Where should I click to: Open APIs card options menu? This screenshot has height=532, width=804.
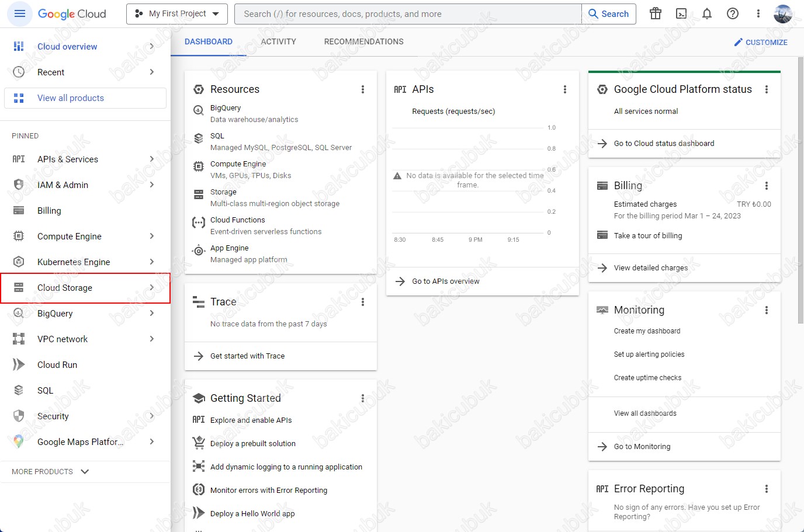(x=565, y=89)
